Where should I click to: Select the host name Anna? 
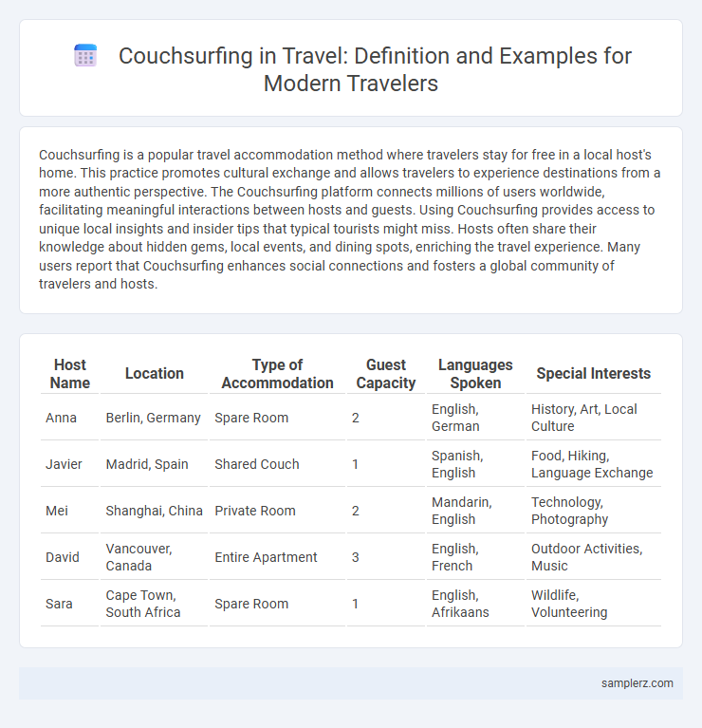[x=61, y=418]
